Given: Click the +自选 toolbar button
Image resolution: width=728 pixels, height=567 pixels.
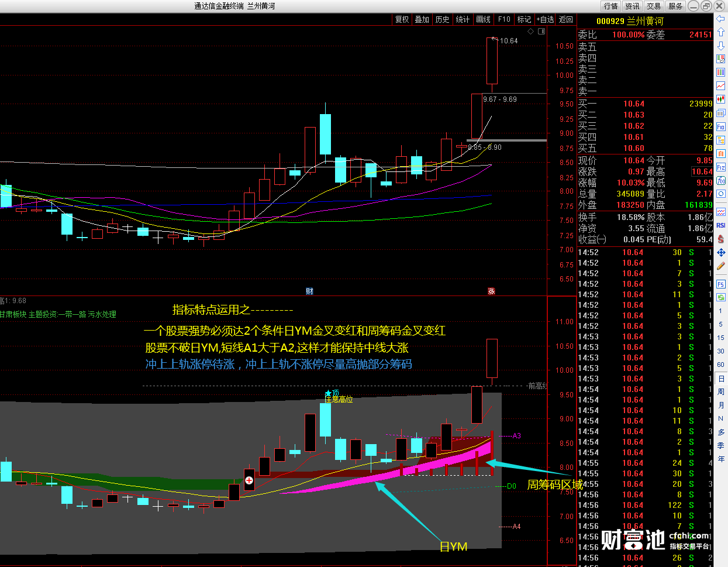Looking at the screenshot, I should click(545, 19).
